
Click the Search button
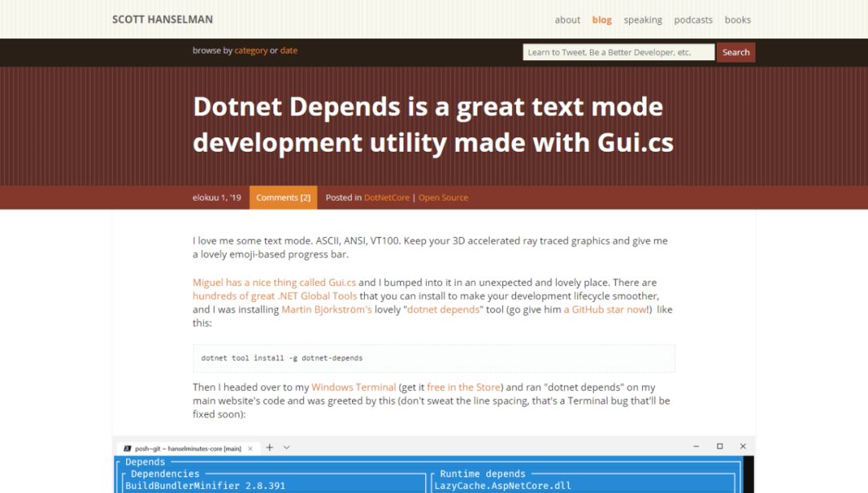click(x=735, y=52)
